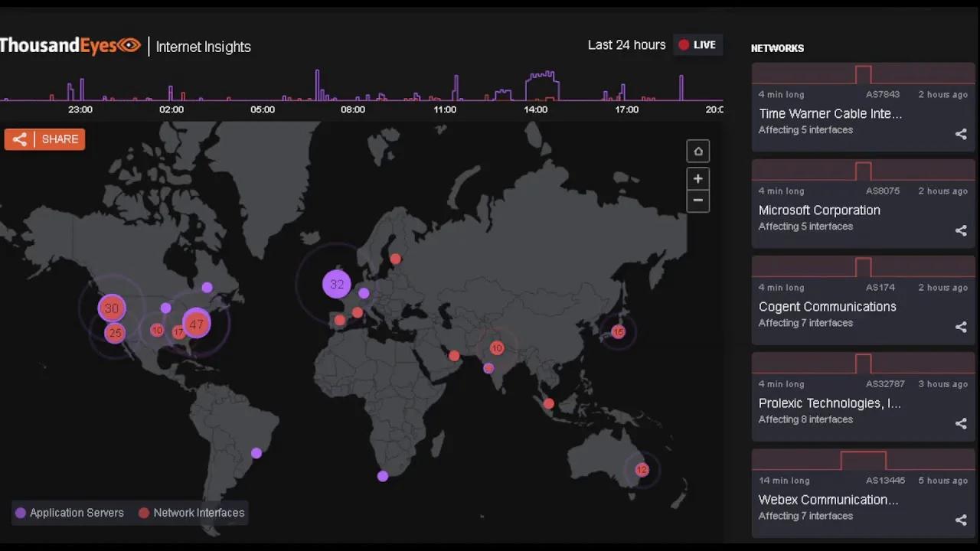Click the 14:00 outage spike on timeline
The width and height of the screenshot is (980, 551).
[541, 86]
